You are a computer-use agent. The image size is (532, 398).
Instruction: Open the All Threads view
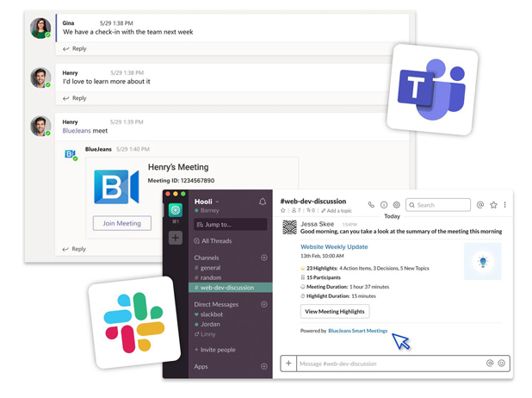(x=215, y=241)
